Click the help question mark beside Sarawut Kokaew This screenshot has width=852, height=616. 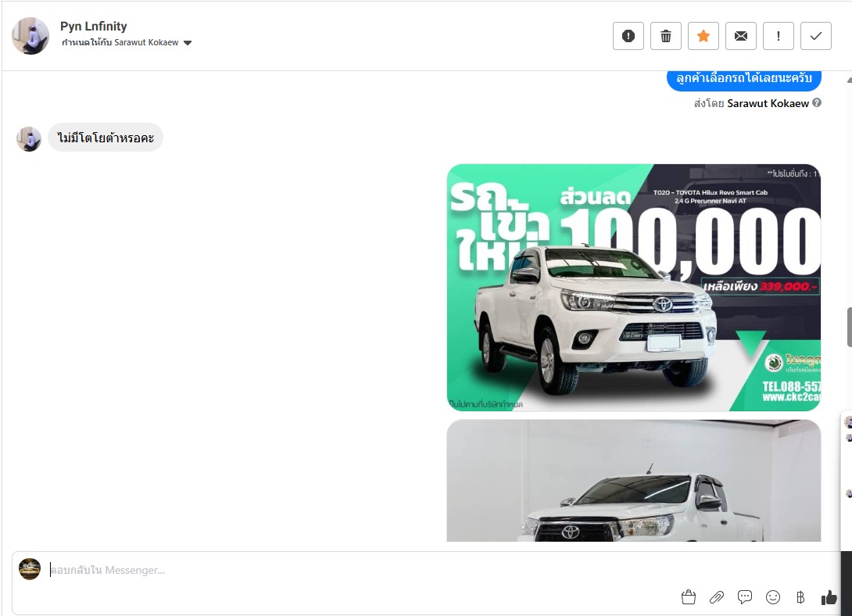point(817,102)
